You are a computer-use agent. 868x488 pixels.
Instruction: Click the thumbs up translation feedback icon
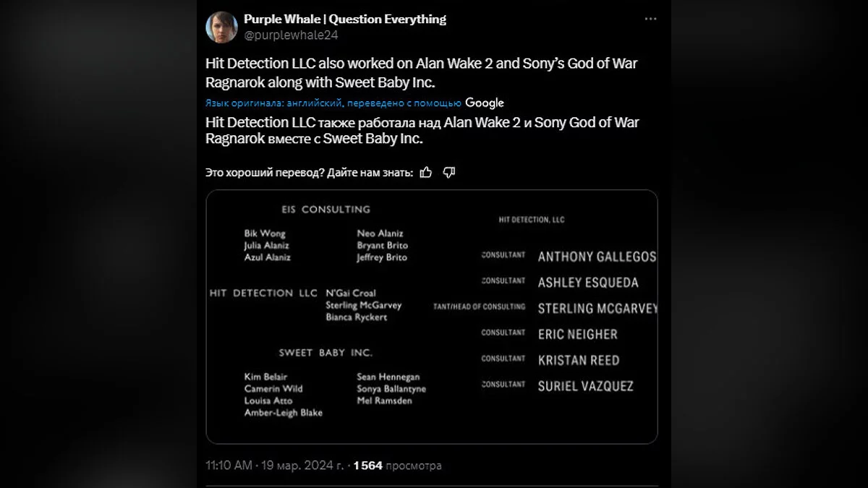[x=426, y=172]
